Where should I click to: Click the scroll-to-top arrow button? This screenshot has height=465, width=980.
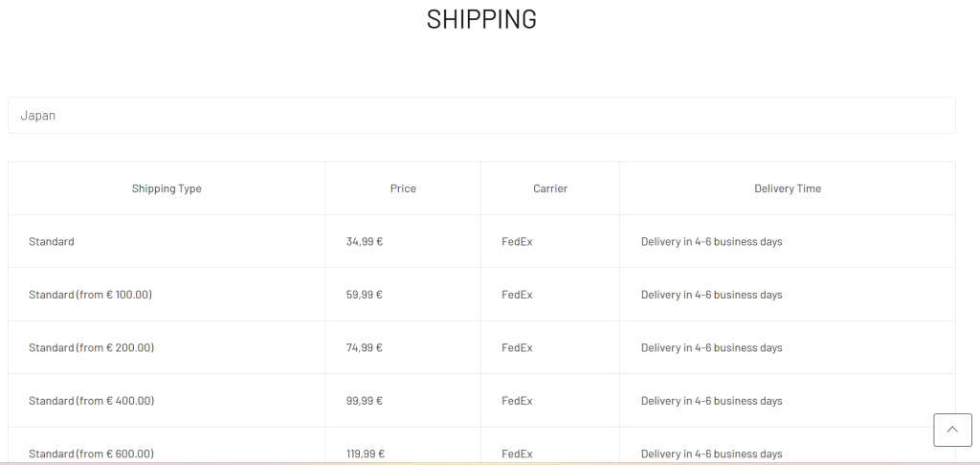[x=952, y=430]
